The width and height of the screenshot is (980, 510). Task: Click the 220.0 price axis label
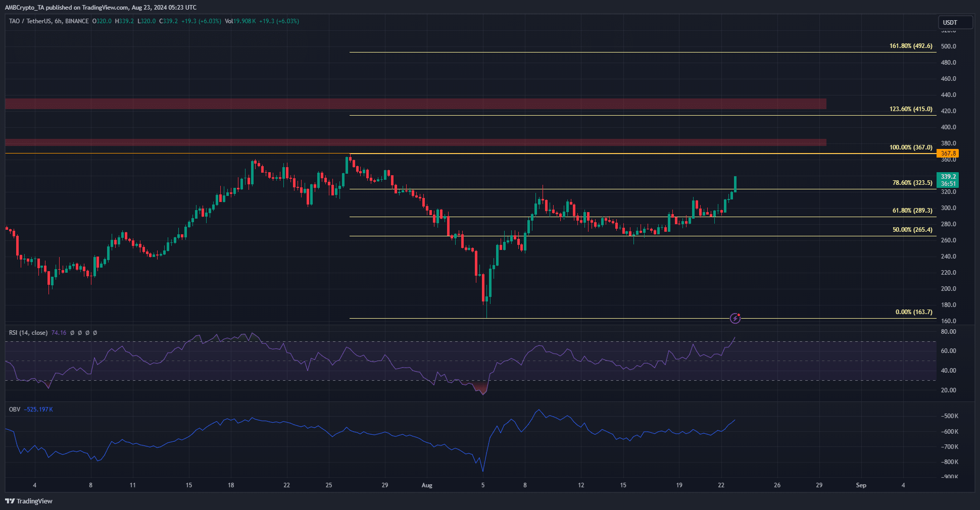tap(948, 273)
